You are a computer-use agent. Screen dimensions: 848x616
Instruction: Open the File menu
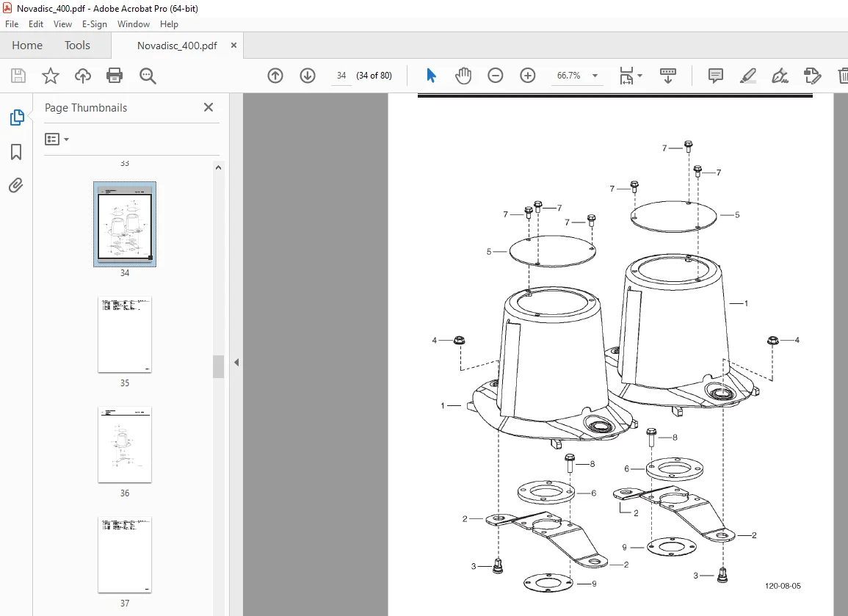[11, 24]
